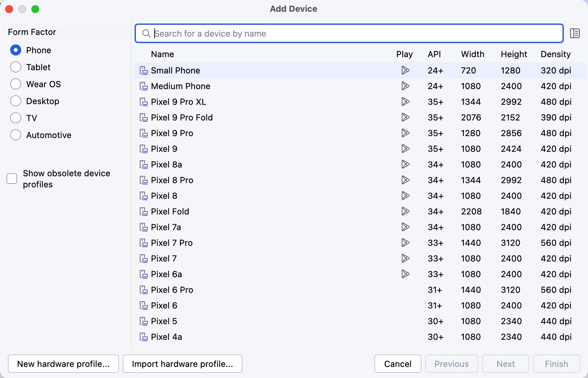Select the Pixel 7 Pro device name

click(172, 243)
